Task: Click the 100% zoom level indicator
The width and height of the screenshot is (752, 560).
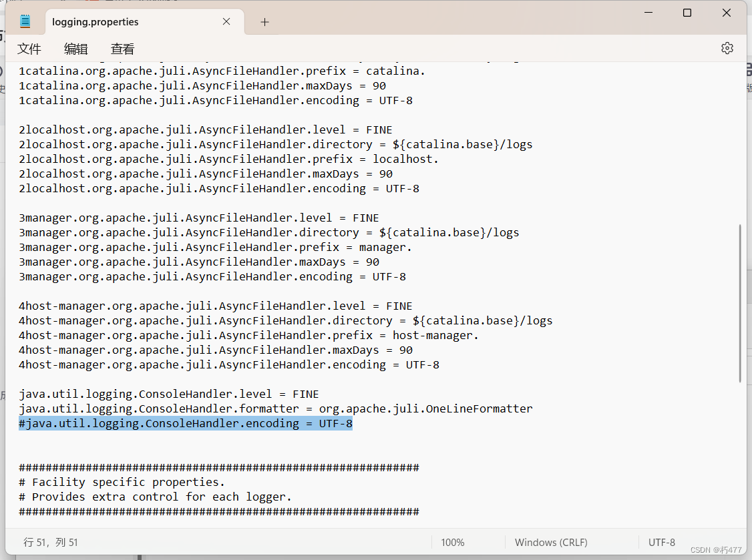Action: point(453,542)
